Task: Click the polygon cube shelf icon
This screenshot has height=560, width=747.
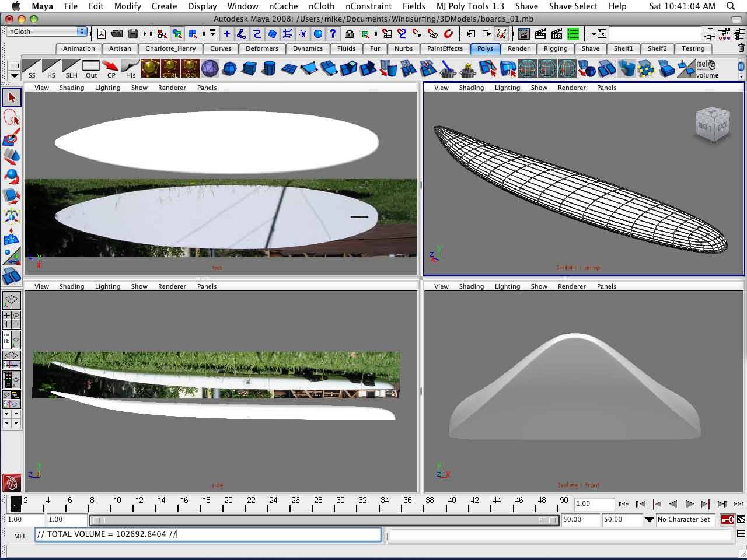Action: [x=249, y=69]
